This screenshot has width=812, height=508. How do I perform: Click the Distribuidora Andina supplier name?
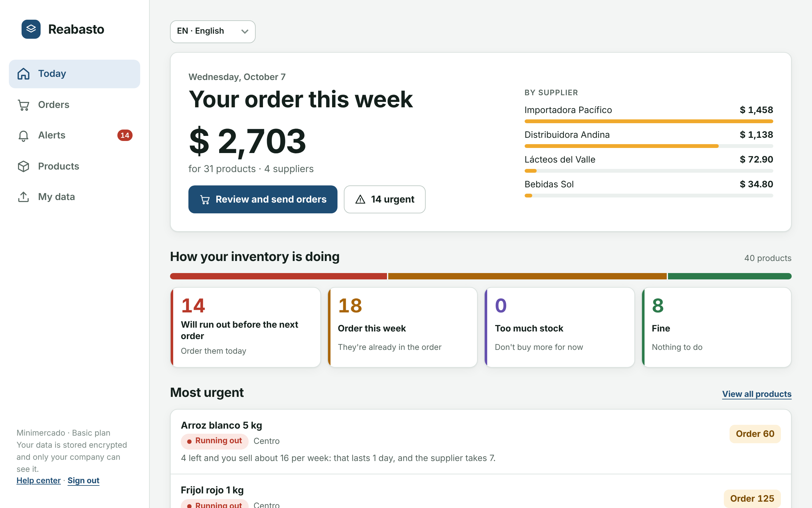(567, 135)
